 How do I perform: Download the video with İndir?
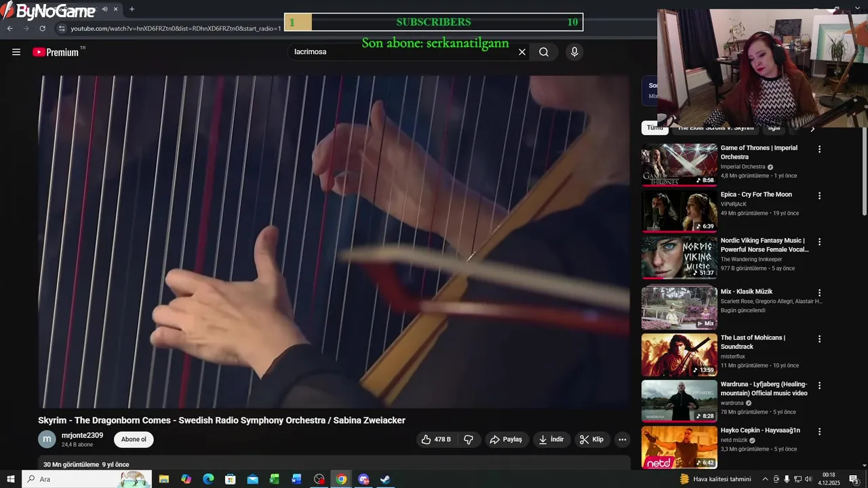tap(551, 439)
